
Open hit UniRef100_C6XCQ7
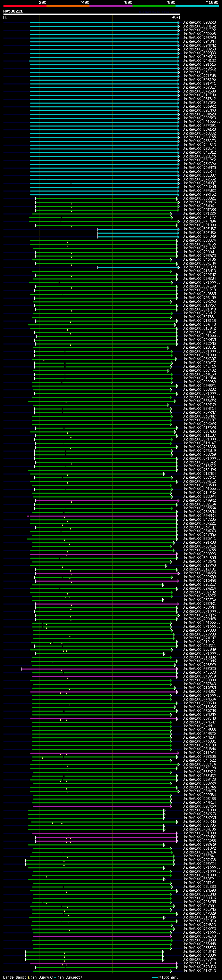pyautogui.click(x=199, y=359)
